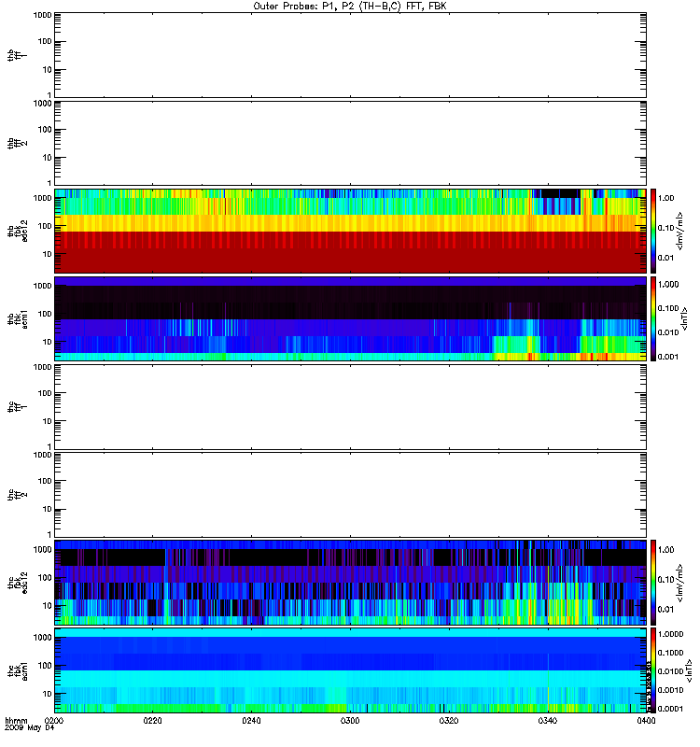
Task: Click the "thc fbk scm1" y-axis title
Action: 18,670
